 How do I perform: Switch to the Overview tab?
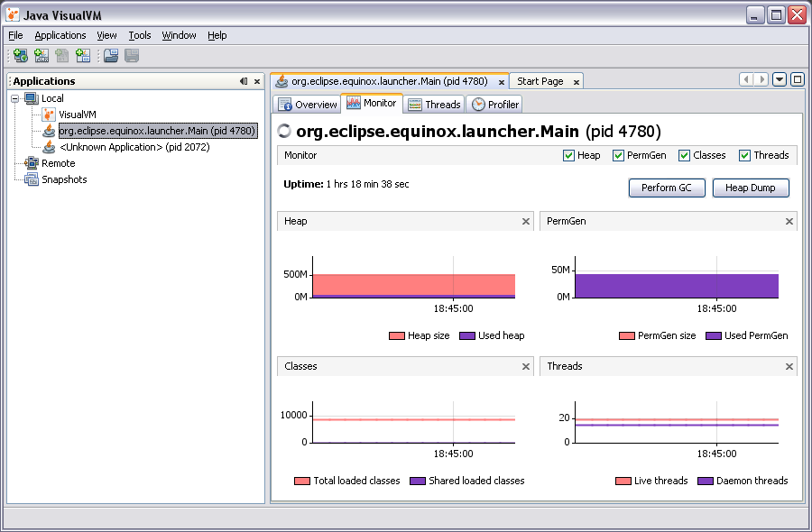(x=307, y=105)
